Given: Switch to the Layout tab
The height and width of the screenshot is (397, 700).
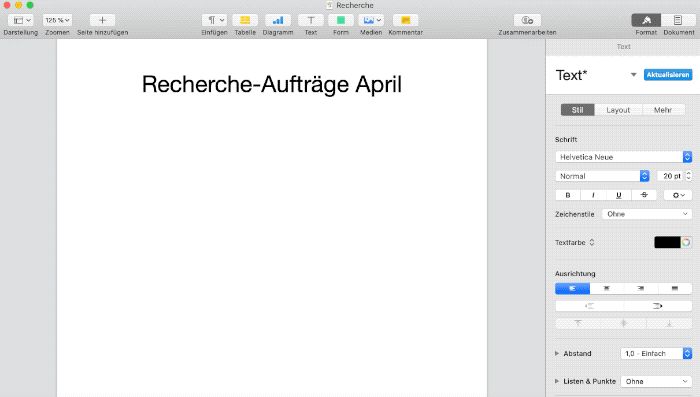Looking at the screenshot, I should tap(618, 110).
